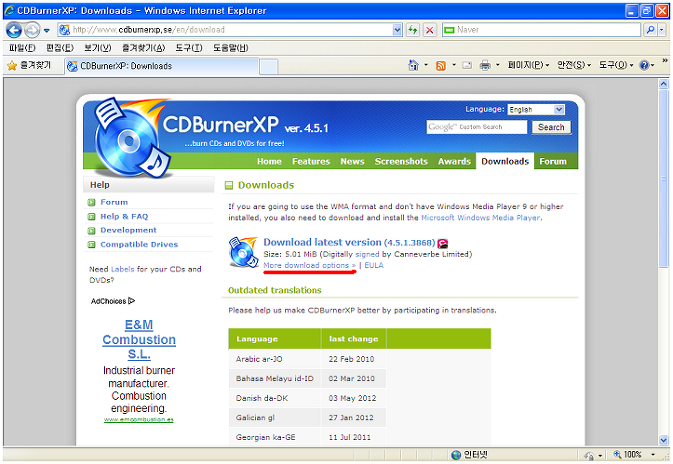Open the 안전(S) command bar dropdown
The height and width of the screenshot is (464, 673).
[574, 65]
